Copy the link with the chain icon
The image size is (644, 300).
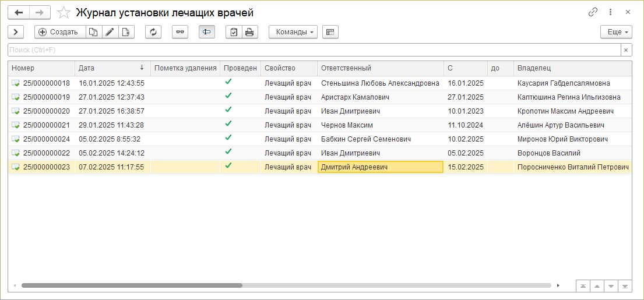pos(593,12)
